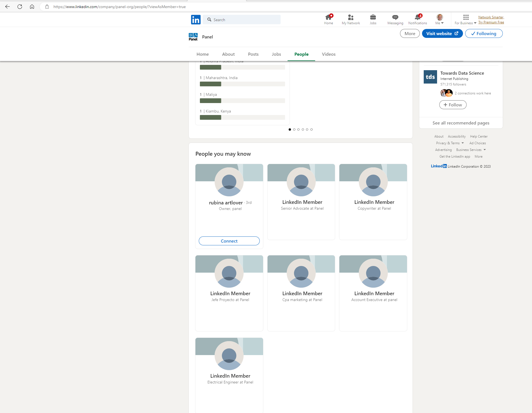Open the Home feed via the house icon
532x413 pixels.
[x=328, y=17]
